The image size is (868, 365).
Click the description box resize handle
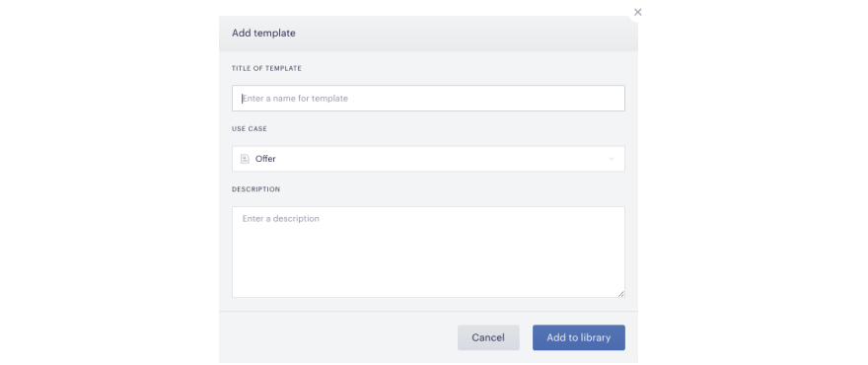point(621,295)
